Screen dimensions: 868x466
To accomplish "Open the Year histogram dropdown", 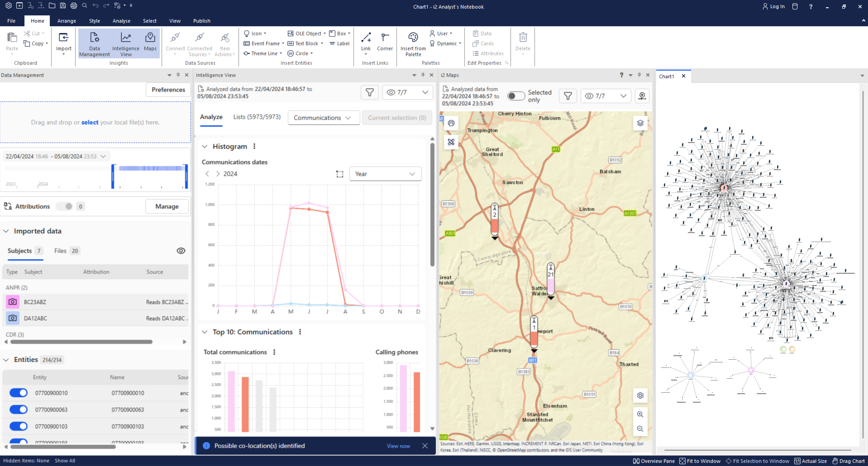I will [x=385, y=174].
